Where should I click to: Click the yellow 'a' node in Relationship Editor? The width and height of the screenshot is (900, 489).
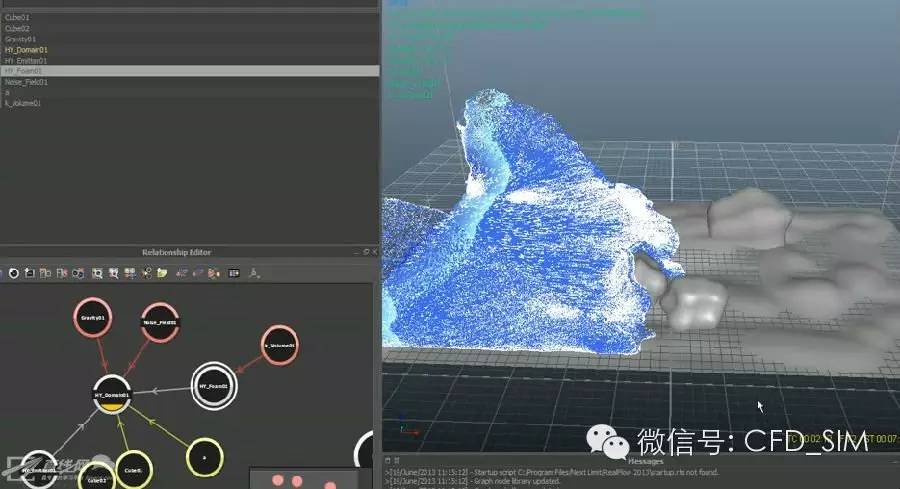(205, 457)
